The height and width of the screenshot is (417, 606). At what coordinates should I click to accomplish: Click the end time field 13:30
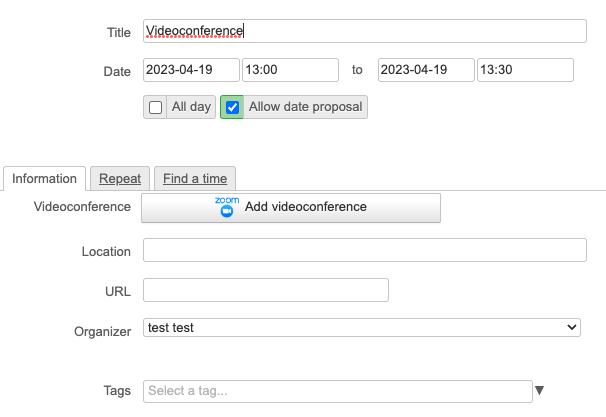pos(524,70)
